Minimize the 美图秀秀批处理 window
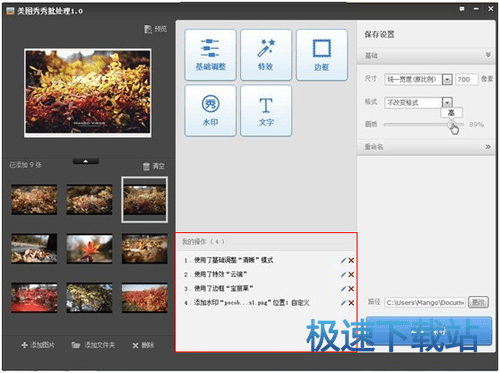This screenshot has height=373, width=500. (476, 9)
